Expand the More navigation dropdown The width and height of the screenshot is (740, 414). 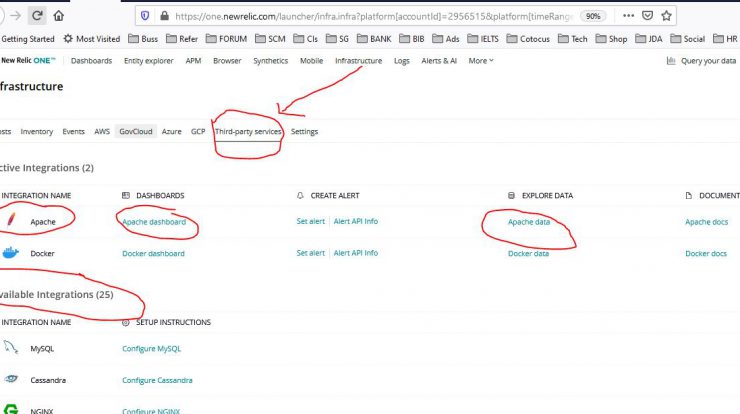point(481,60)
